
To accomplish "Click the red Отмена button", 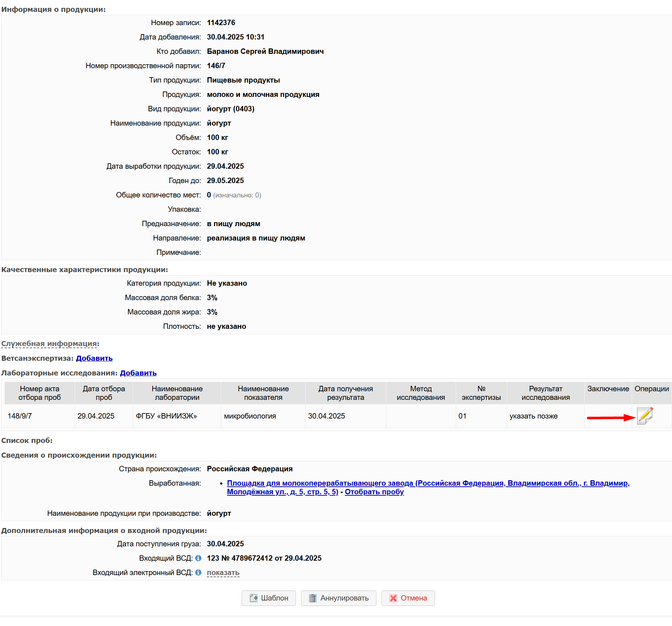I will tap(408, 598).
